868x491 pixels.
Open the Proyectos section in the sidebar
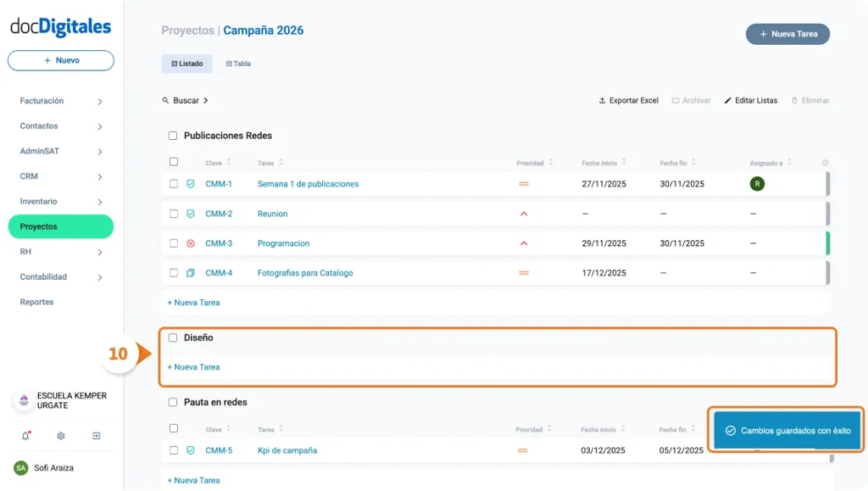[x=40, y=226]
